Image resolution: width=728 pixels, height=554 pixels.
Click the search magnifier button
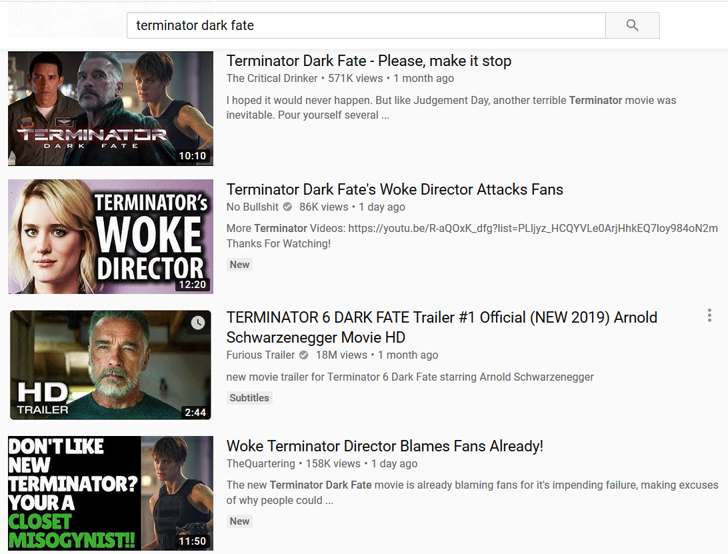click(632, 25)
